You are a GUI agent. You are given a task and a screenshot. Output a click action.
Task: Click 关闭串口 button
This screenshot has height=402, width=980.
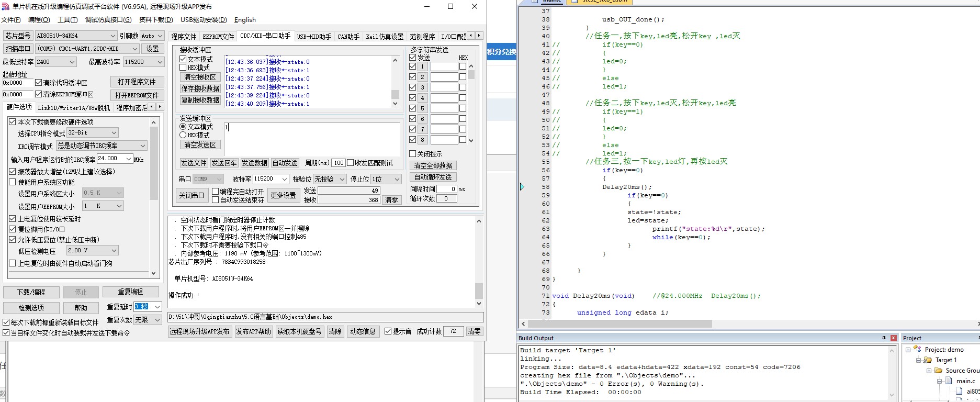192,195
